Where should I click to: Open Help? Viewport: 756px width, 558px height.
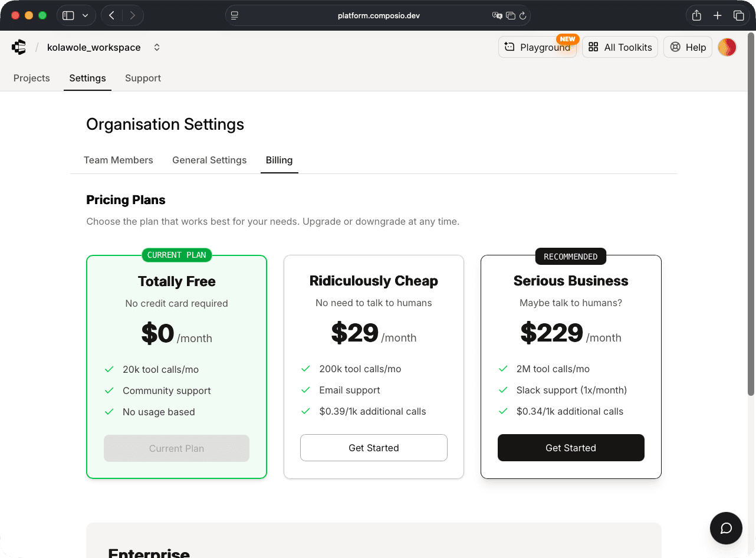(x=688, y=47)
